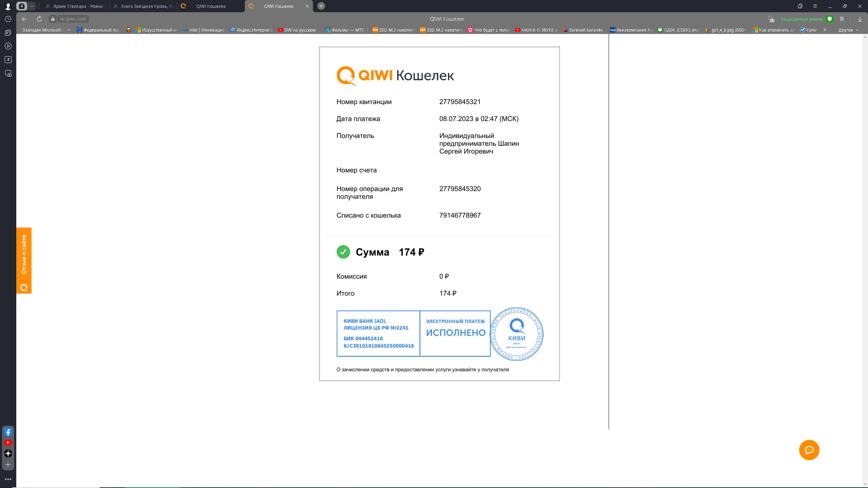This screenshot has height=488, width=868.
Task: Click the Отзыв о сайте feedback button
Action: (x=24, y=261)
